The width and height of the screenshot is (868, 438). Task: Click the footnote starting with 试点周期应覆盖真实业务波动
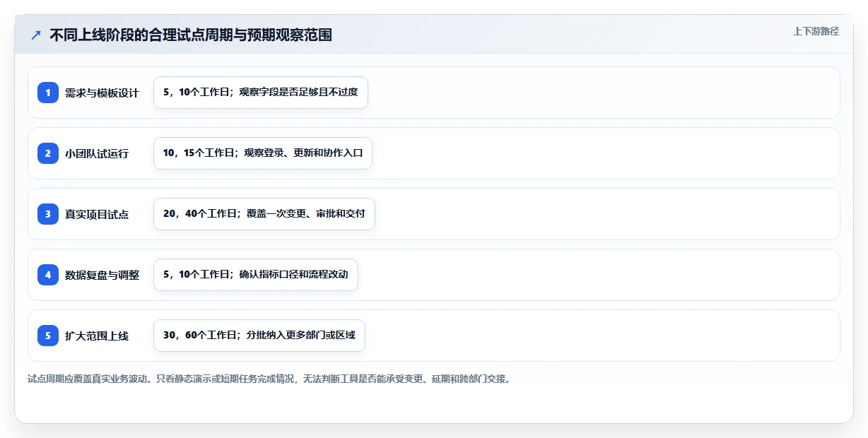point(269,379)
